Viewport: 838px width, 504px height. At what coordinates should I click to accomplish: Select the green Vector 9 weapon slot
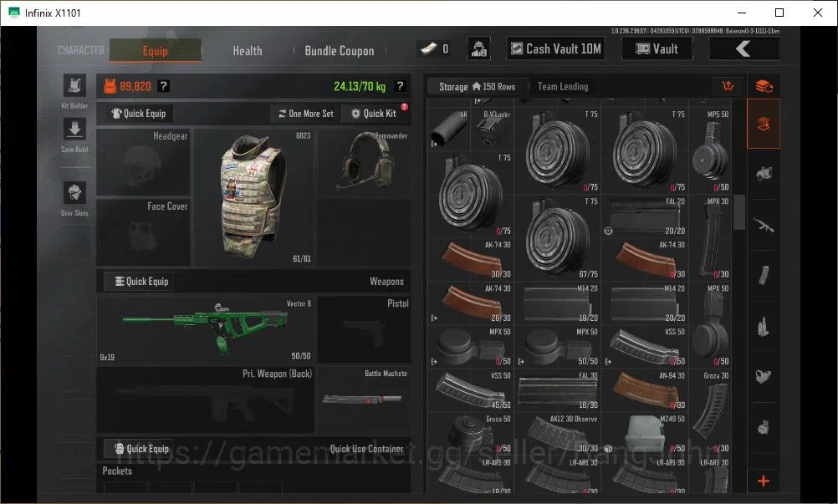205,329
